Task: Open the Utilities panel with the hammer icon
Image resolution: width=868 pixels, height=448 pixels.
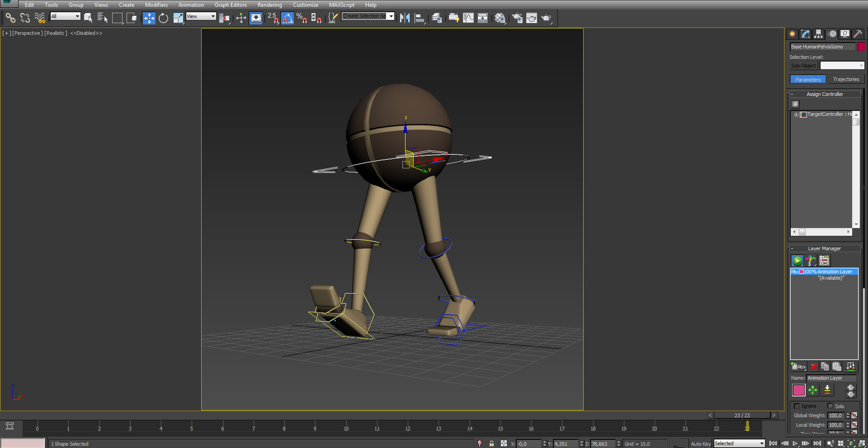Action: tap(858, 34)
